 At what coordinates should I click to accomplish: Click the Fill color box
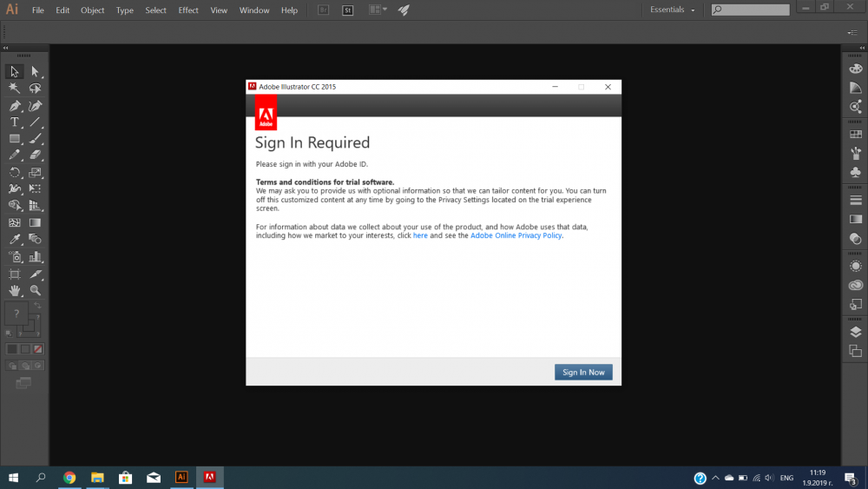click(16, 314)
